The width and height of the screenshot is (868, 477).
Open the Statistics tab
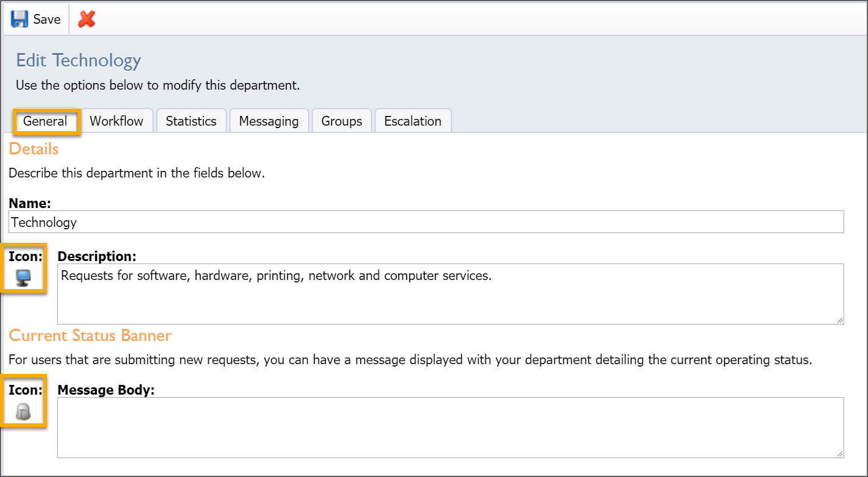click(x=191, y=121)
